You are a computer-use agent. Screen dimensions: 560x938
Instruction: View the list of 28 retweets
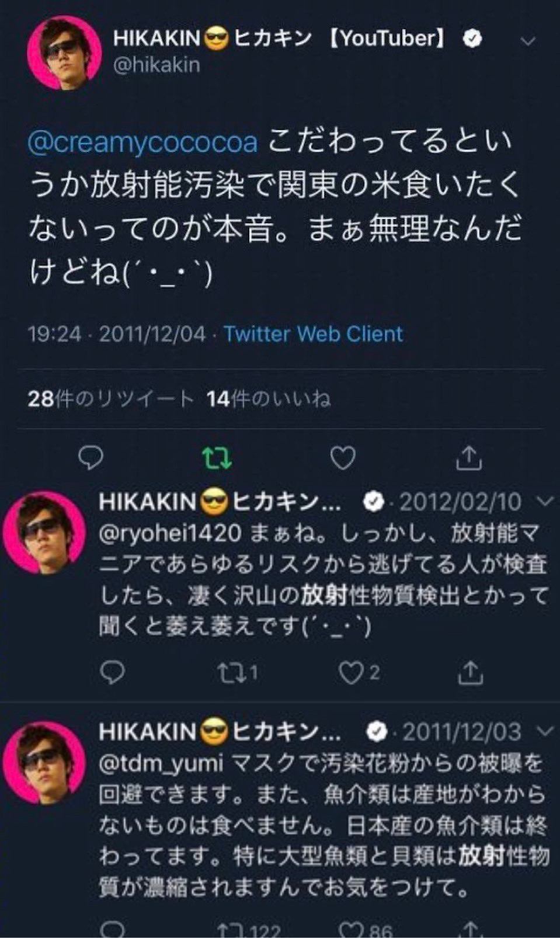point(110,399)
